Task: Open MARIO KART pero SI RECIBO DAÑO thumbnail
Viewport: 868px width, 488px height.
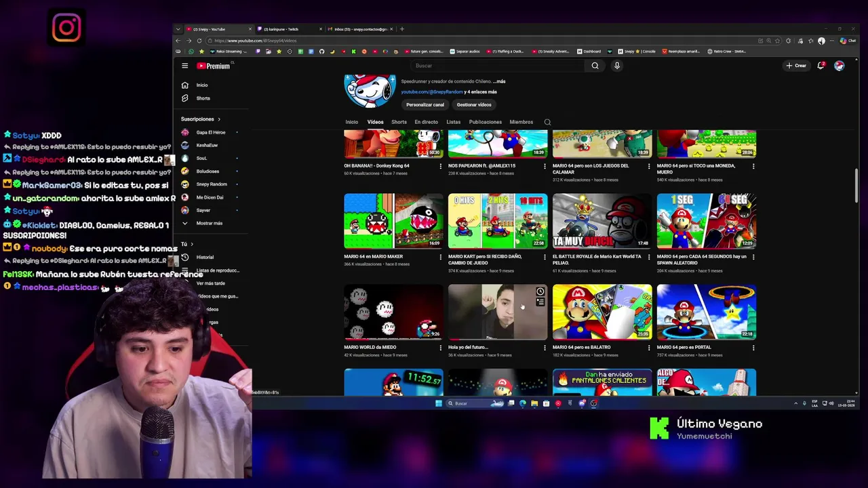Action: [x=498, y=221]
